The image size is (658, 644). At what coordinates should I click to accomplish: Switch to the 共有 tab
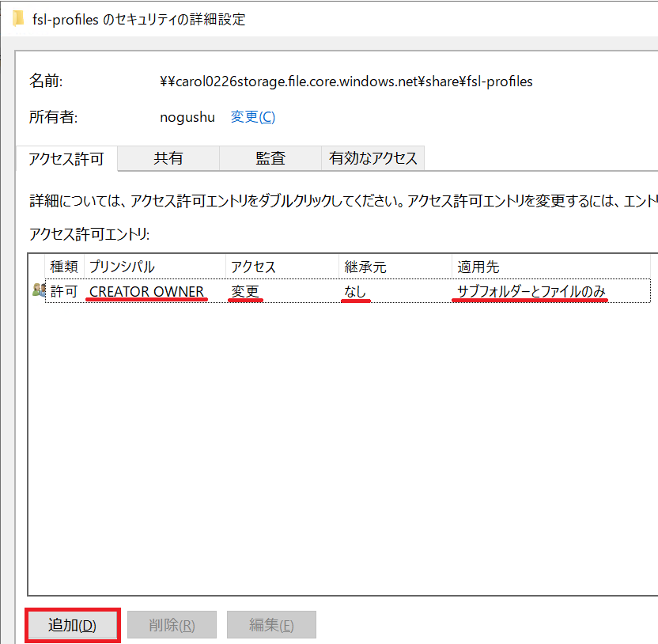(168, 158)
